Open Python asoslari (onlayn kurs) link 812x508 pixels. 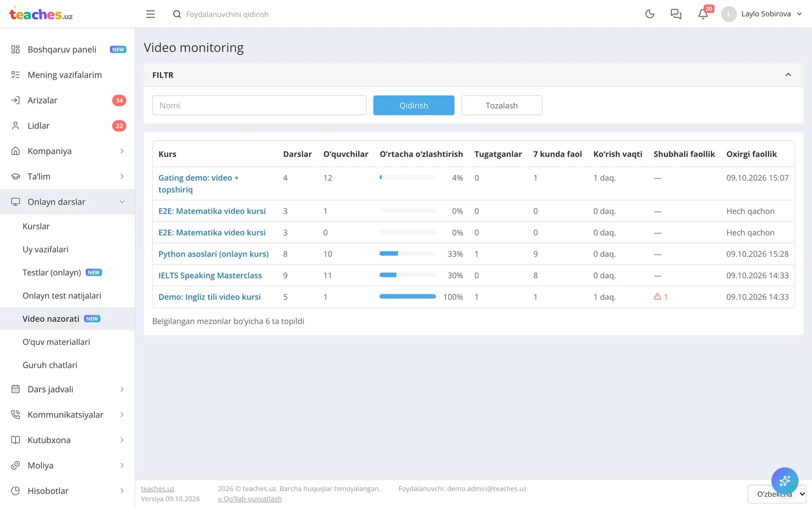[x=214, y=254]
